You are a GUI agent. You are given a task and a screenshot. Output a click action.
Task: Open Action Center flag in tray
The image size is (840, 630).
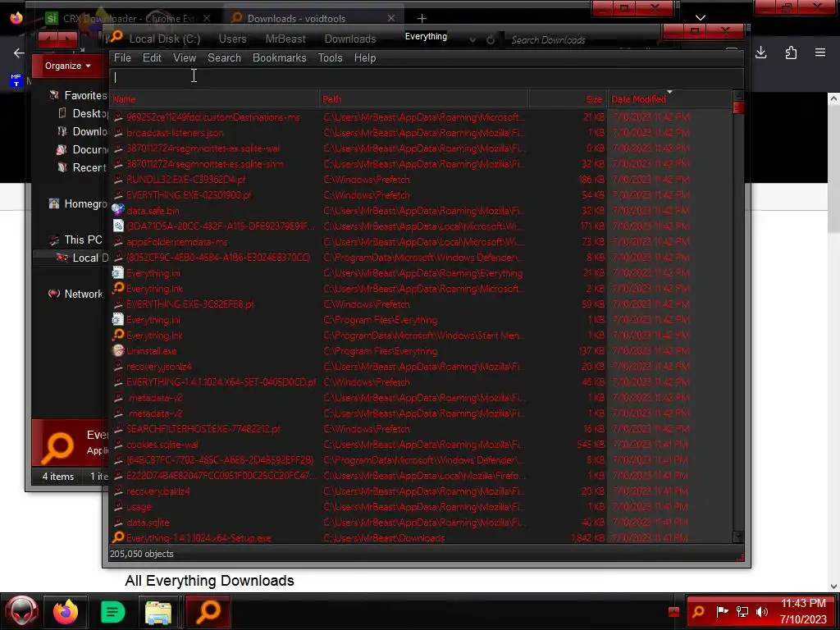tap(722, 611)
